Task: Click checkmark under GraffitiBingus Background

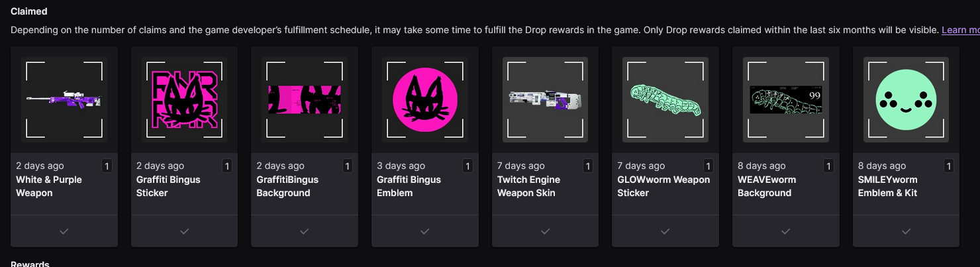Action: tap(305, 231)
